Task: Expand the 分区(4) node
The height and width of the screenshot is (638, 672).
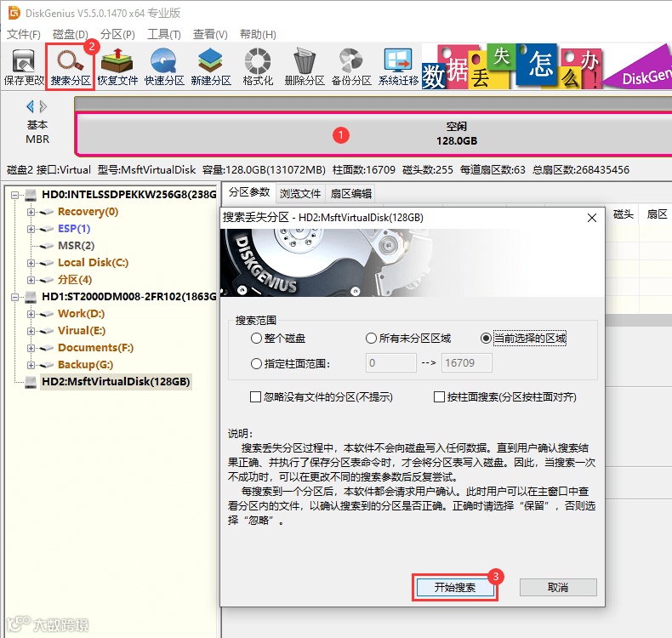Action: [x=31, y=280]
